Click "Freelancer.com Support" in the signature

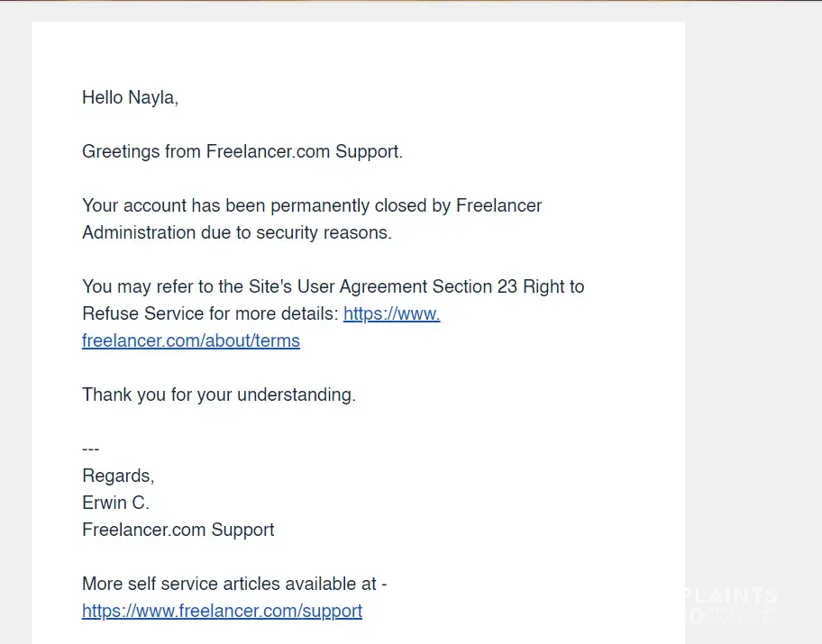[178, 530]
